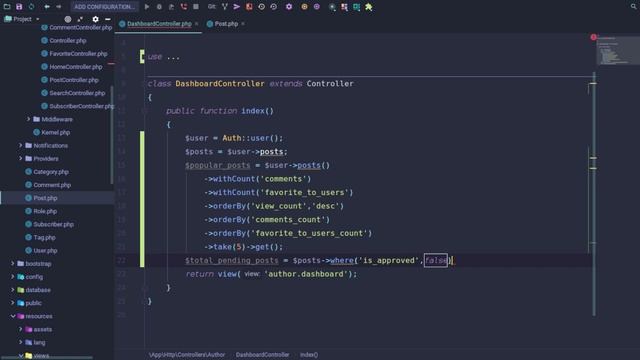Close the Post.php tab
The image size is (640, 360).
coord(243,24)
